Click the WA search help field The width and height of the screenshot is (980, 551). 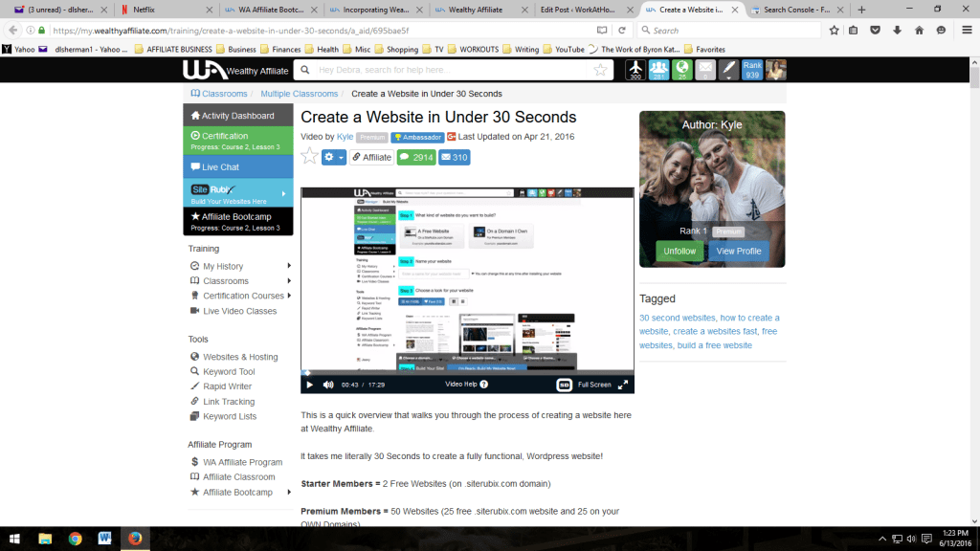click(x=452, y=70)
